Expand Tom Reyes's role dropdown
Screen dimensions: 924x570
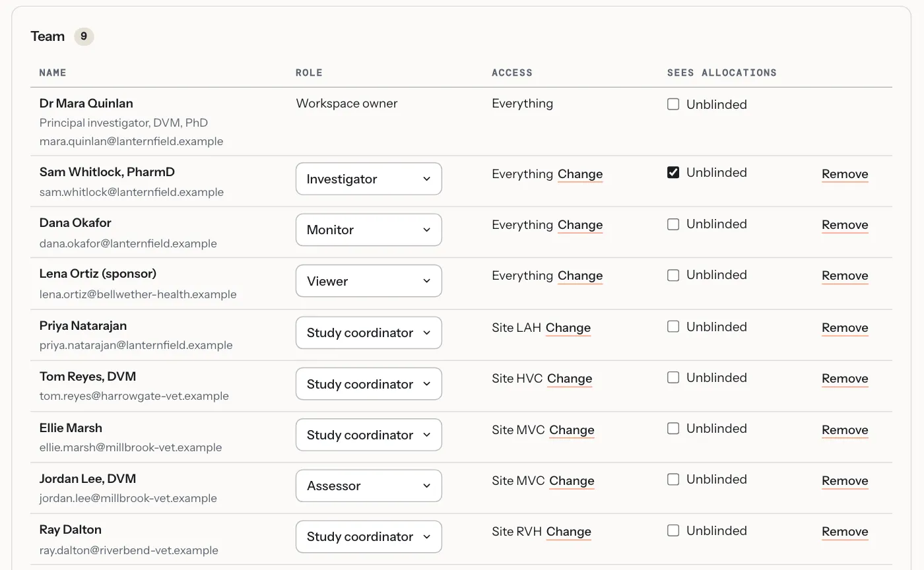click(x=368, y=384)
